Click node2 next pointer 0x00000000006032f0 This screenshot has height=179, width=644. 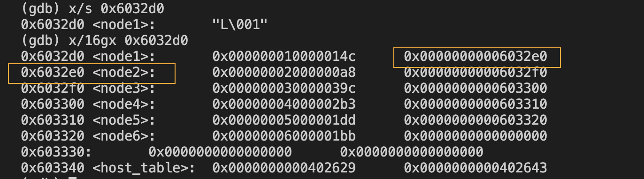pyautogui.click(x=475, y=73)
